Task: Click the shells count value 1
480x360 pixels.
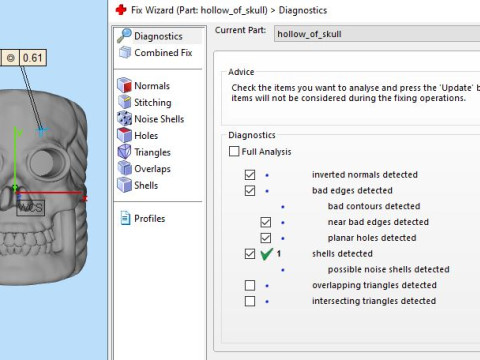Action: [x=279, y=254]
